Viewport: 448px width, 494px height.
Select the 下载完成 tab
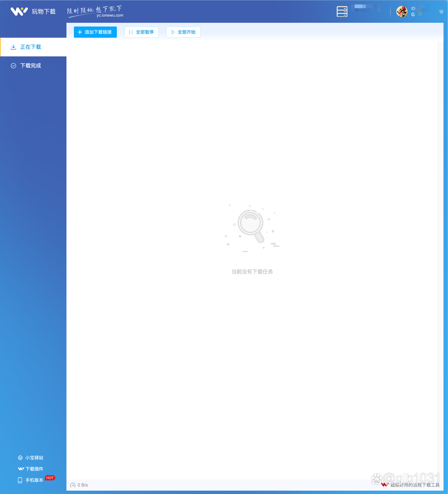point(34,66)
